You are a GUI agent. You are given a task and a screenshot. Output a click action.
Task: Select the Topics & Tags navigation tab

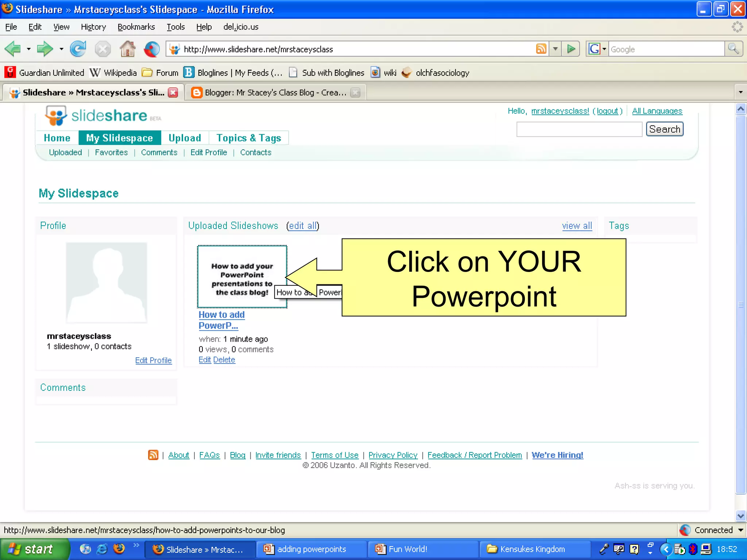pos(249,138)
